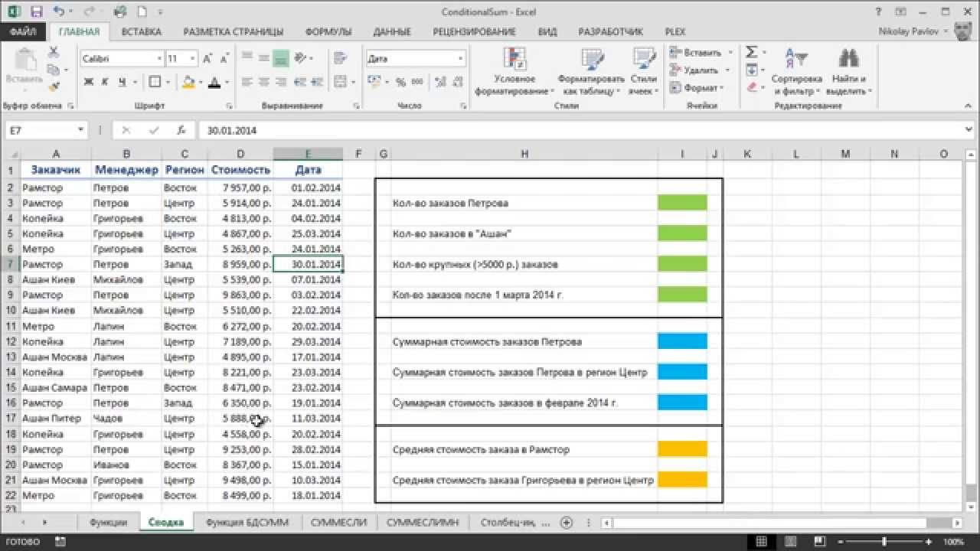Toggle underline (Ч) formatting
Screen dimensions: 980x551
pyautogui.click(x=121, y=82)
